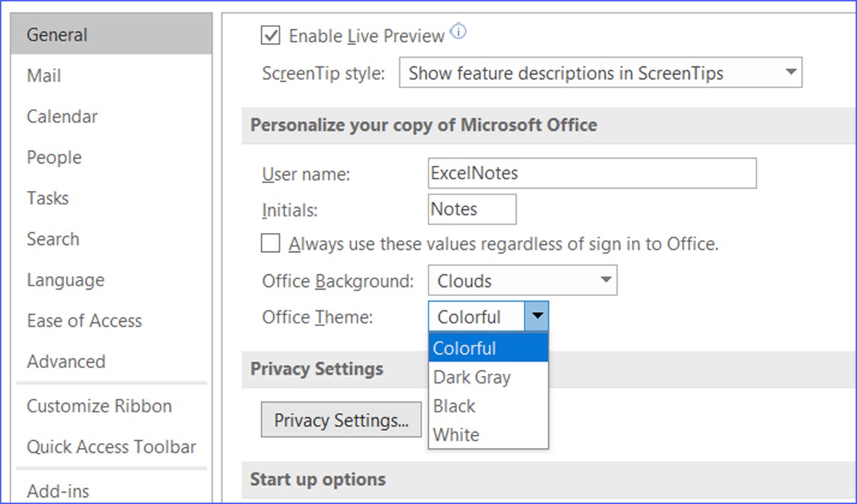Click the Initials input box
857x504 pixels.
coord(471,209)
